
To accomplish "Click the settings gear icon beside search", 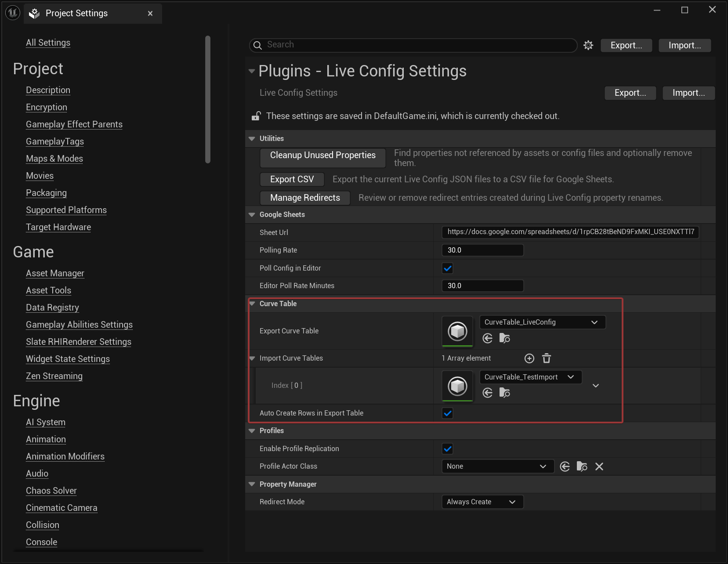I will pyautogui.click(x=588, y=45).
